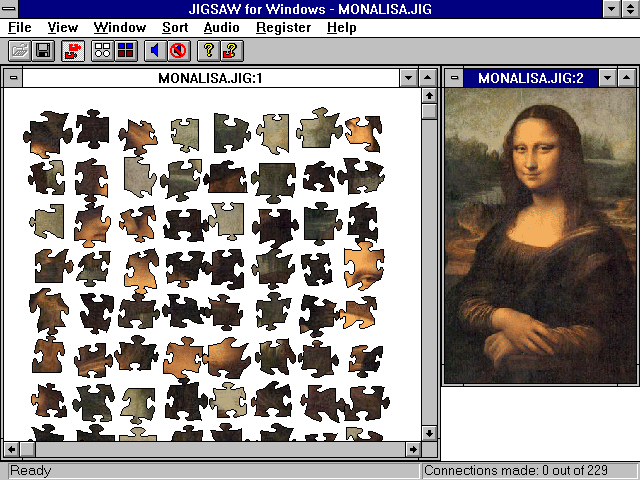The image size is (640, 480).
Task: Click the horizontal scrollbar right arrow
Action: [x=413, y=449]
